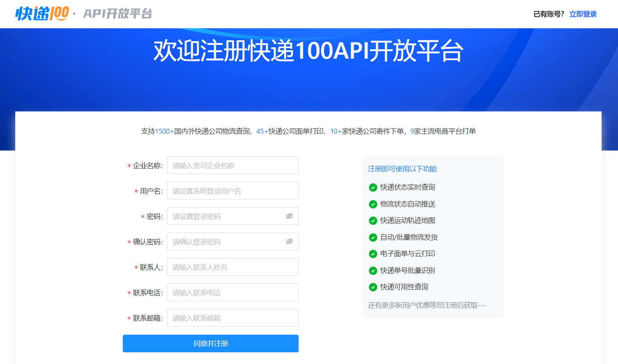Click green check icon beside 快递单号批量识别
Image resolution: width=618 pixels, height=364 pixels.
pyautogui.click(x=373, y=271)
